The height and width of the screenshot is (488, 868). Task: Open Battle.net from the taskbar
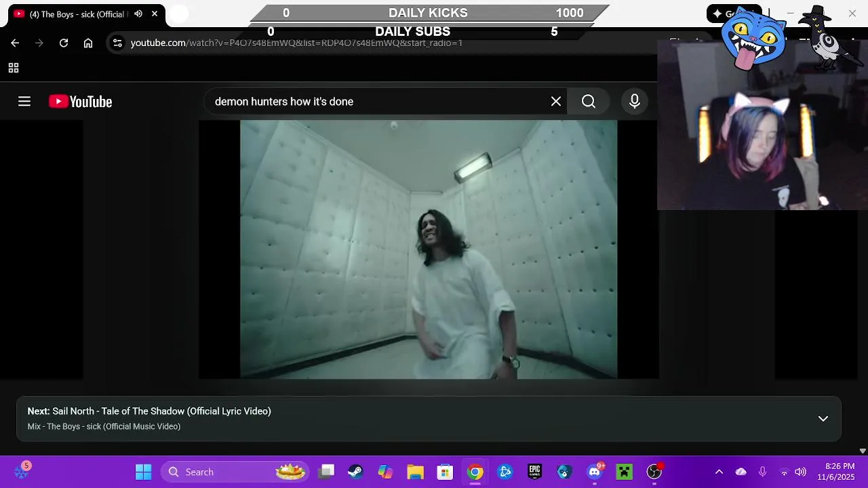point(505,472)
